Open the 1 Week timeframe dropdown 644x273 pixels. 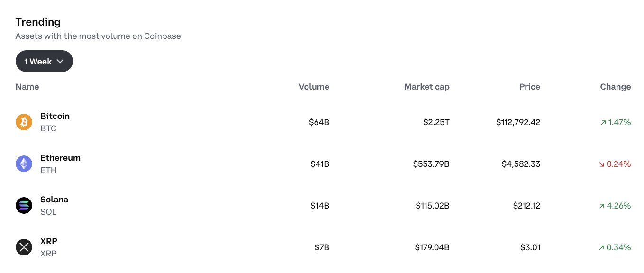(x=44, y=61)
